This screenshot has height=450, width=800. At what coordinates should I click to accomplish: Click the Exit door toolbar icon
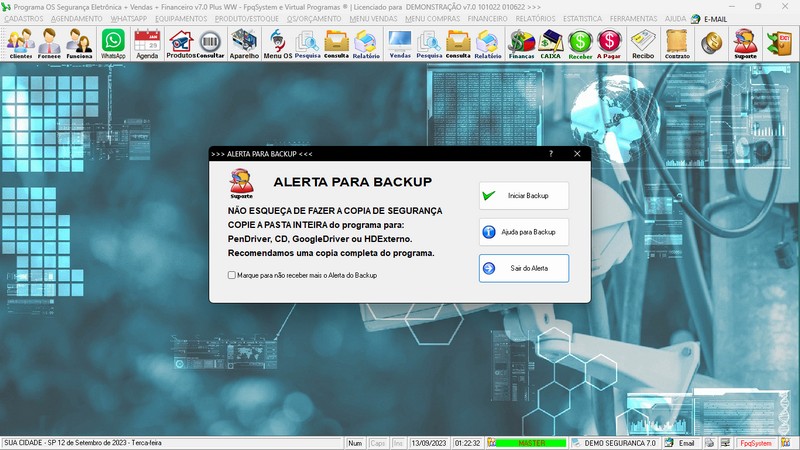click(780, 44)
